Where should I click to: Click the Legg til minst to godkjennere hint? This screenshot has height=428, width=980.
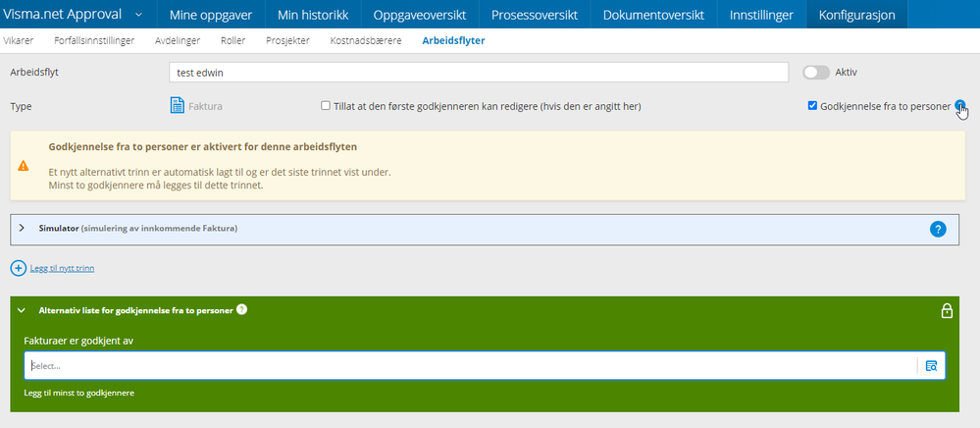(79, 393)
